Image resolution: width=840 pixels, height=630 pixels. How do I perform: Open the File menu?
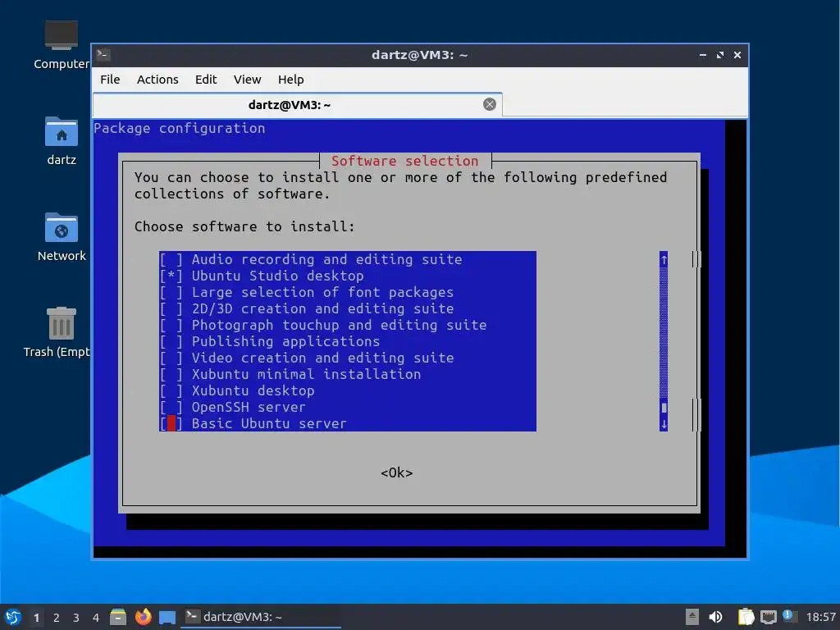point(110,80)
